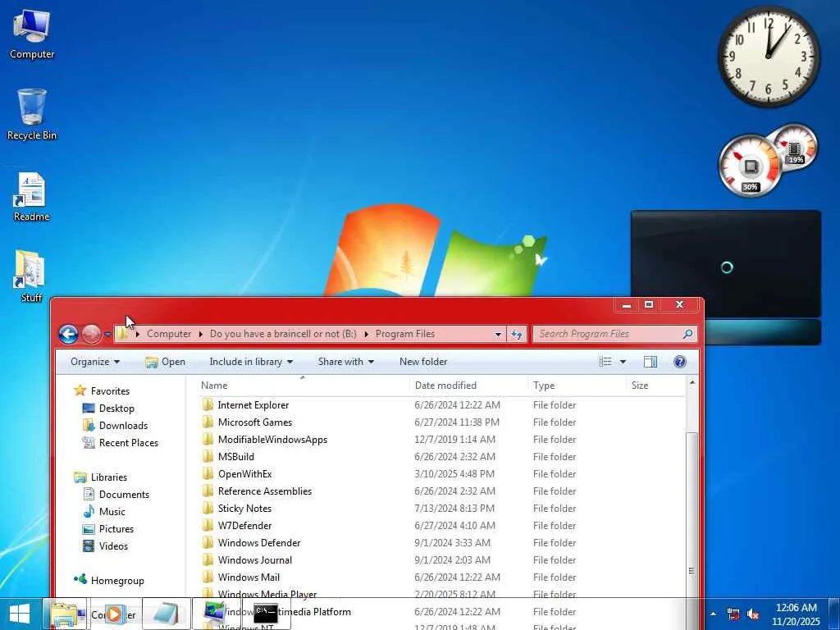Click the magnifier icon in search box
This screenshot has height=630, width=840.
coord(687,334)
